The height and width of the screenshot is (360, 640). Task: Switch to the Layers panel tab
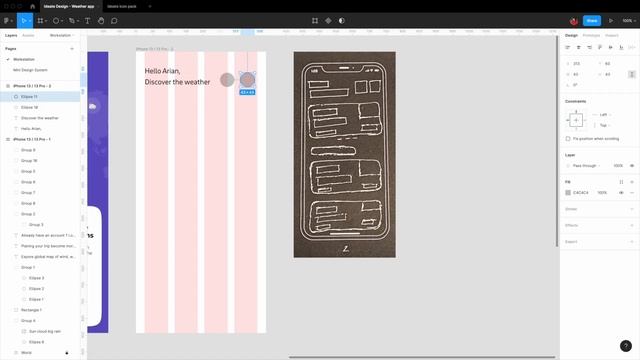point(11,36)
